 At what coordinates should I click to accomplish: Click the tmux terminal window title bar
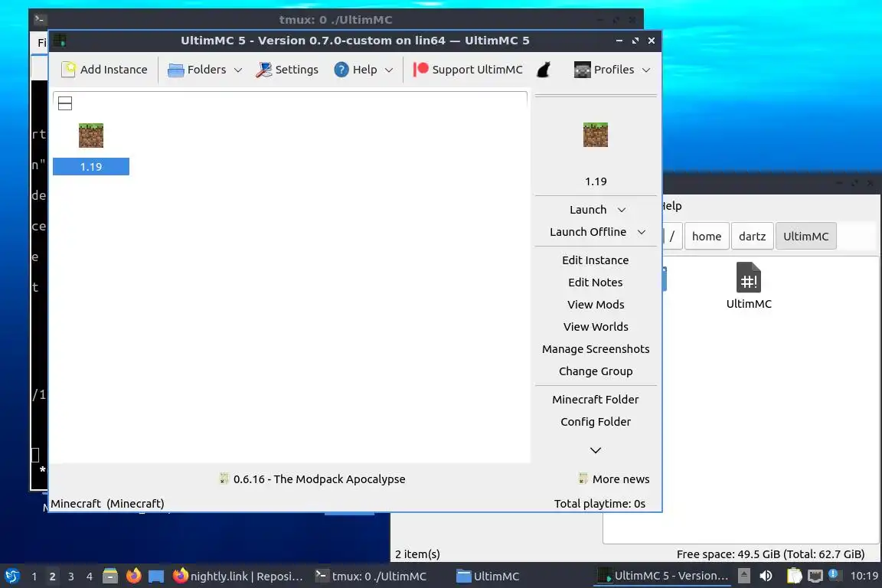click(336, 20)
